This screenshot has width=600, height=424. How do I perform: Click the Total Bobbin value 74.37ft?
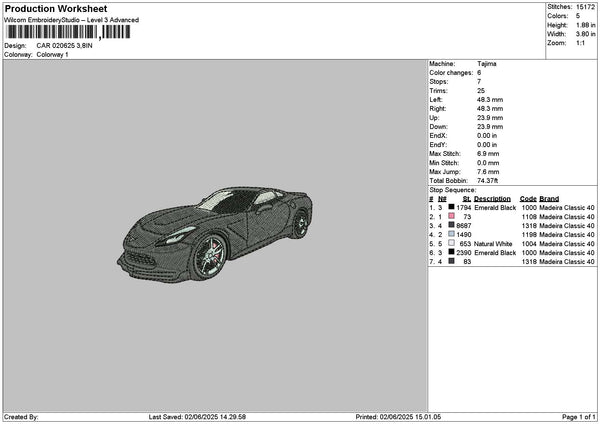click(492, 180)
